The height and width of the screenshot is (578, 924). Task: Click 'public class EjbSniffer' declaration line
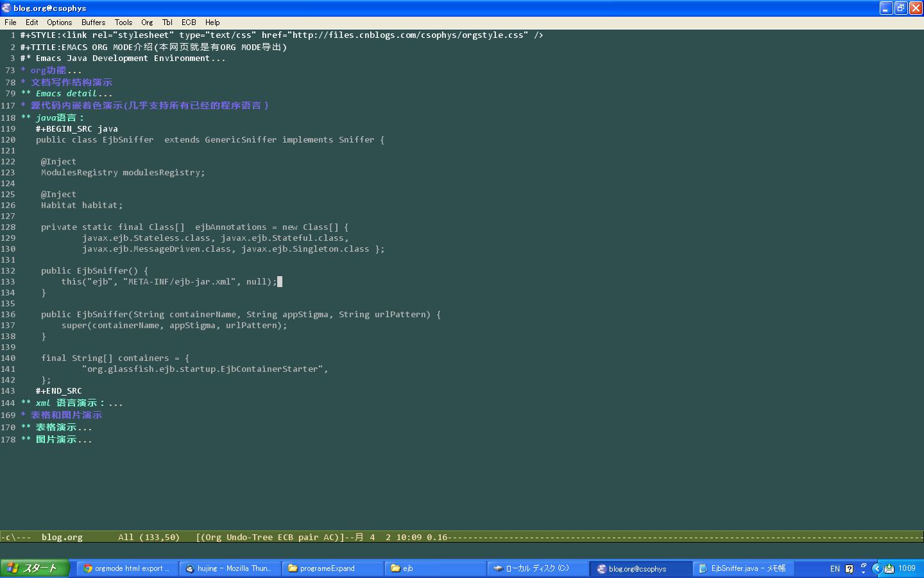point(210,139)
